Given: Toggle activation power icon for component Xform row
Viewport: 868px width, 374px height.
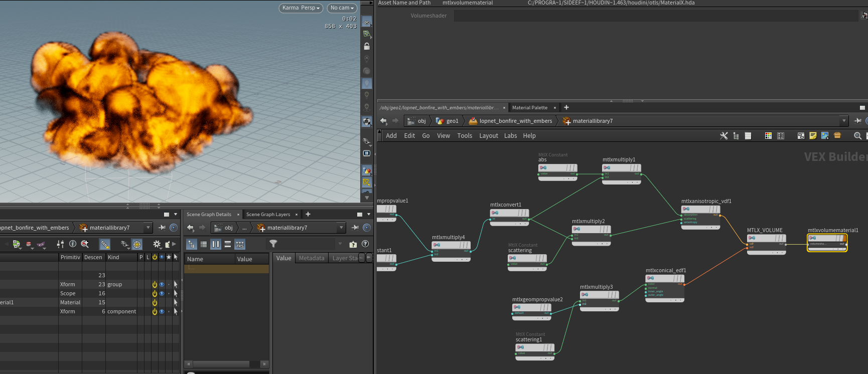Looking at the screenshot, I should [155, 311].
